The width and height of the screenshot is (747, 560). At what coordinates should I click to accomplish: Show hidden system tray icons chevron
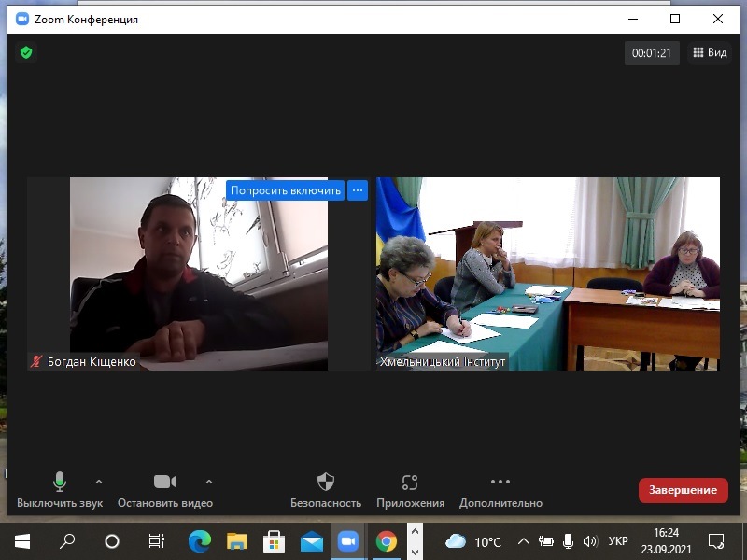coord(523,541)
